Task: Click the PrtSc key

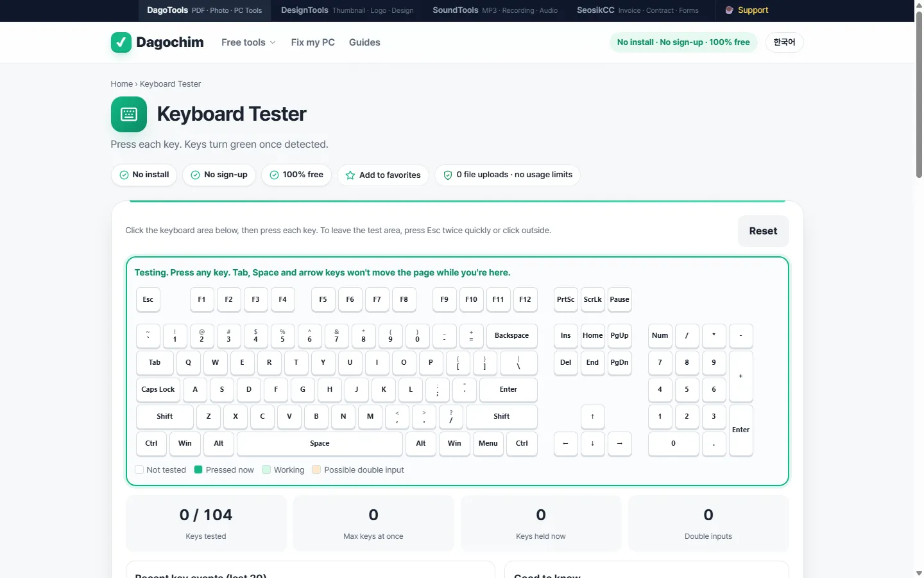Action: click(x=566, y=300)
